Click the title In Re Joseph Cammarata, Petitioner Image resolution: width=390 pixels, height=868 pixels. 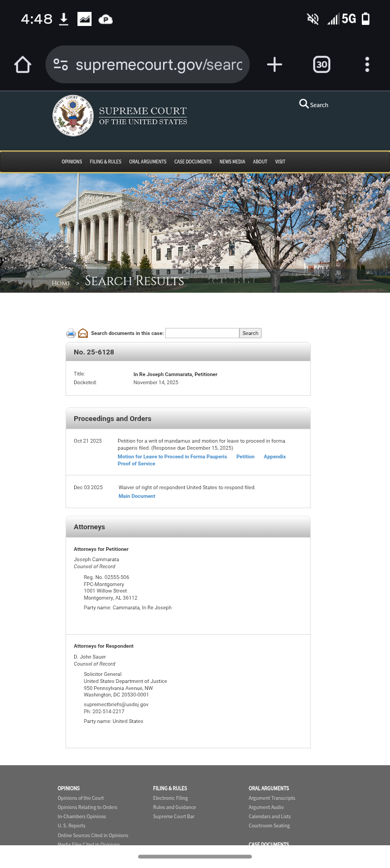(175, 374)
